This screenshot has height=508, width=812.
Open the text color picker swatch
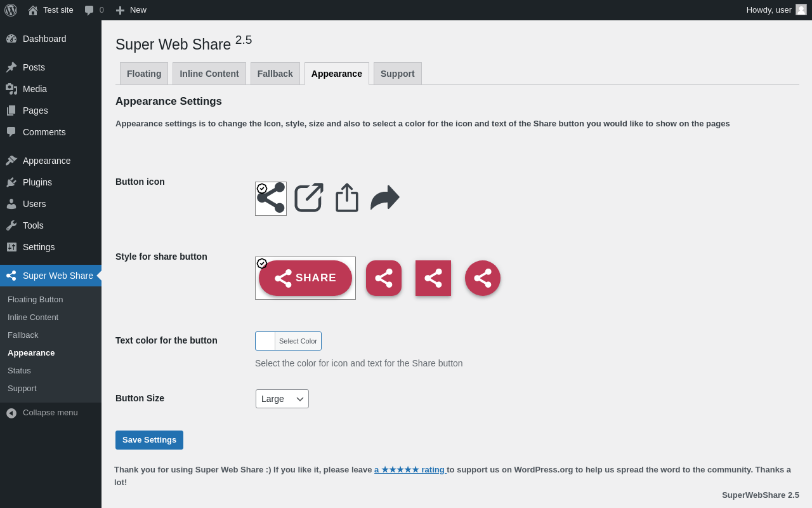click(265, 341)
